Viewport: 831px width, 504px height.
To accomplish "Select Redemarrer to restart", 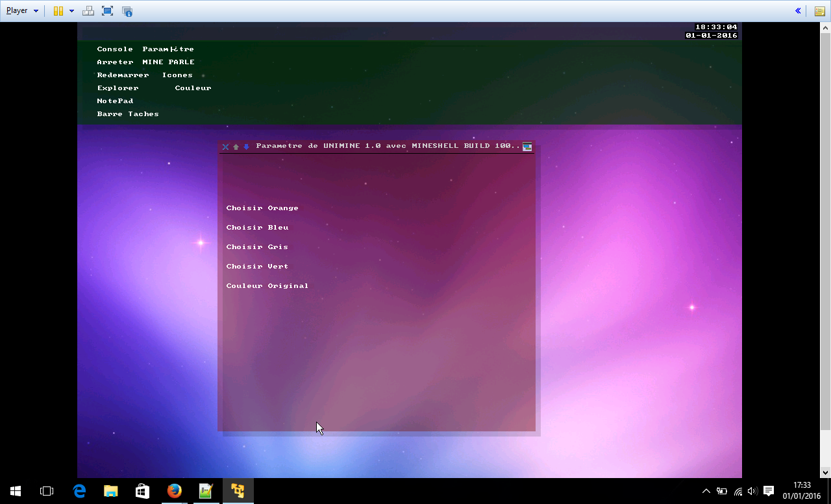I will click(123, 75).
